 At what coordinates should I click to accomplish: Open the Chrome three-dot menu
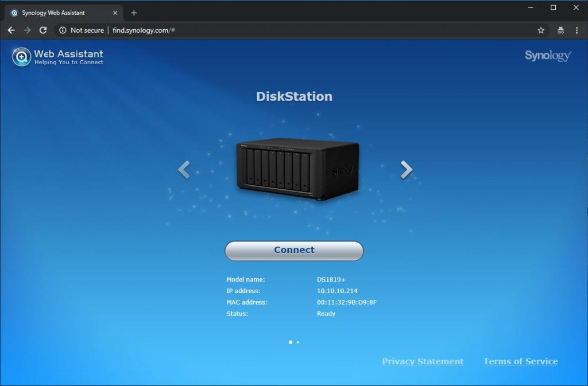tap(577, 30)
